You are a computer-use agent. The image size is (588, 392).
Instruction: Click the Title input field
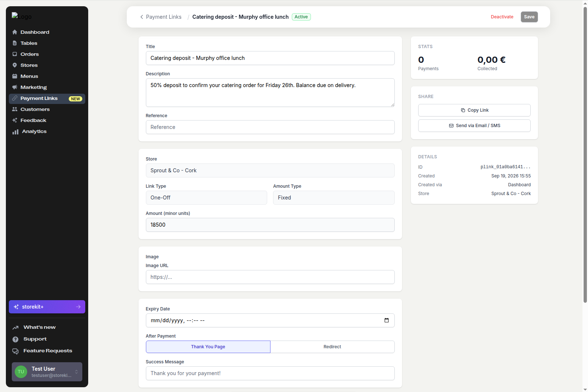[270, 58]
